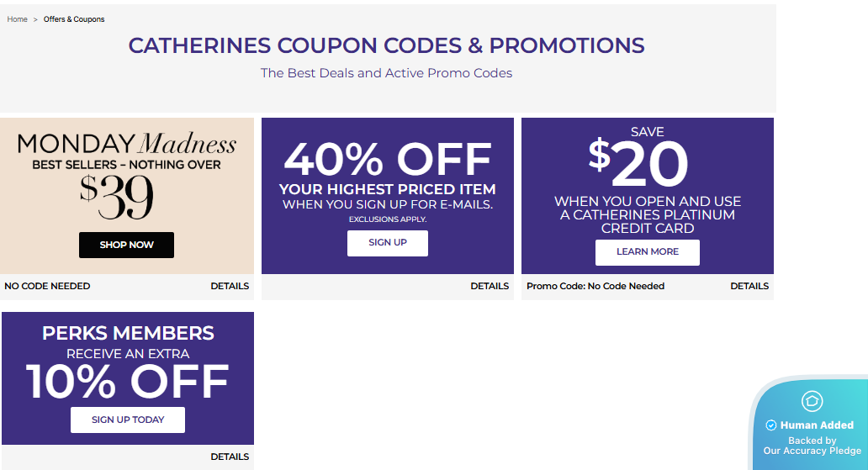Click the Promo Code: No Code Needed text

coord(595,286)
